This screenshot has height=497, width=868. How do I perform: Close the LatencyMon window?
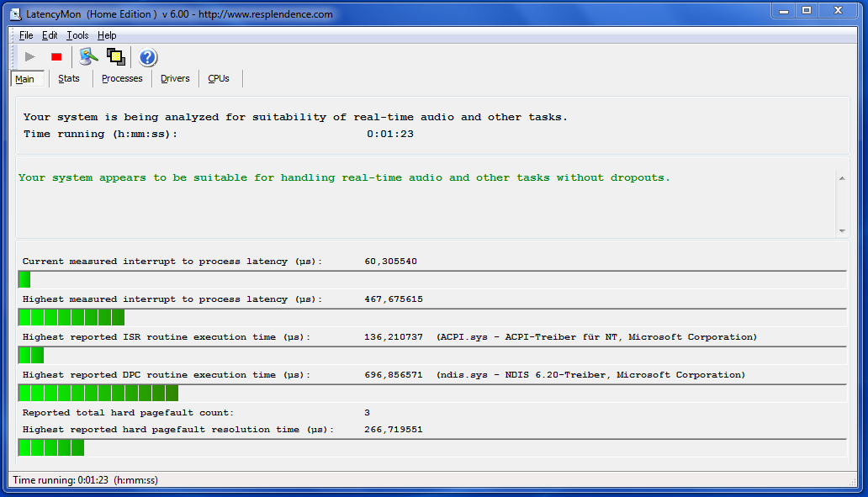(x=838, y=11)
